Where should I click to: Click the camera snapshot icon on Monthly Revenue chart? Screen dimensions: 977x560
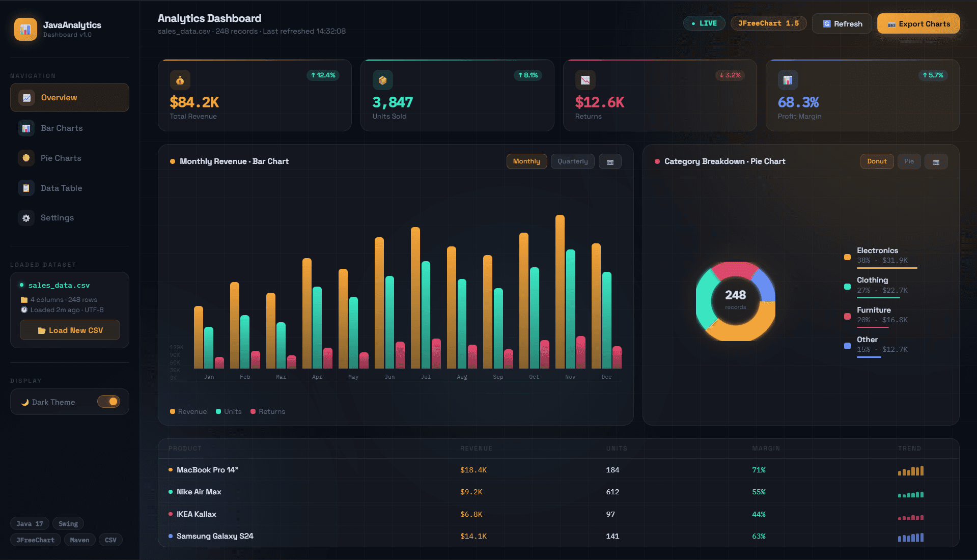[x=609, y=161]
